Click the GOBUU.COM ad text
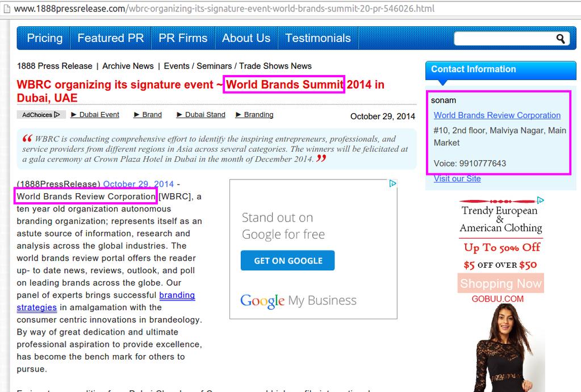 (x=498, y=299)
